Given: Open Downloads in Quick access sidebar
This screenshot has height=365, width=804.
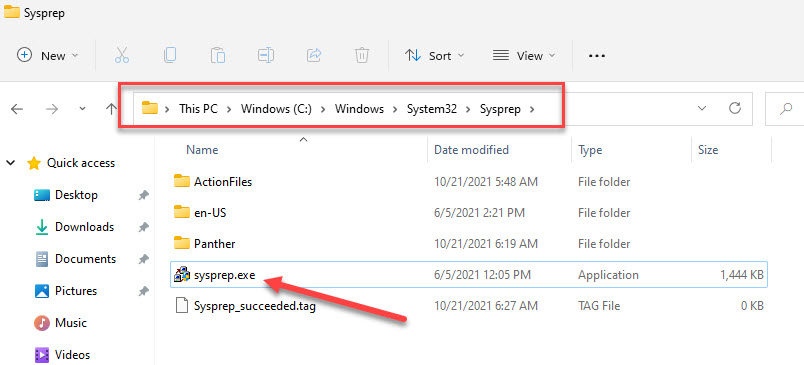Looking at the screenshot, I should (x=84, y=227).
